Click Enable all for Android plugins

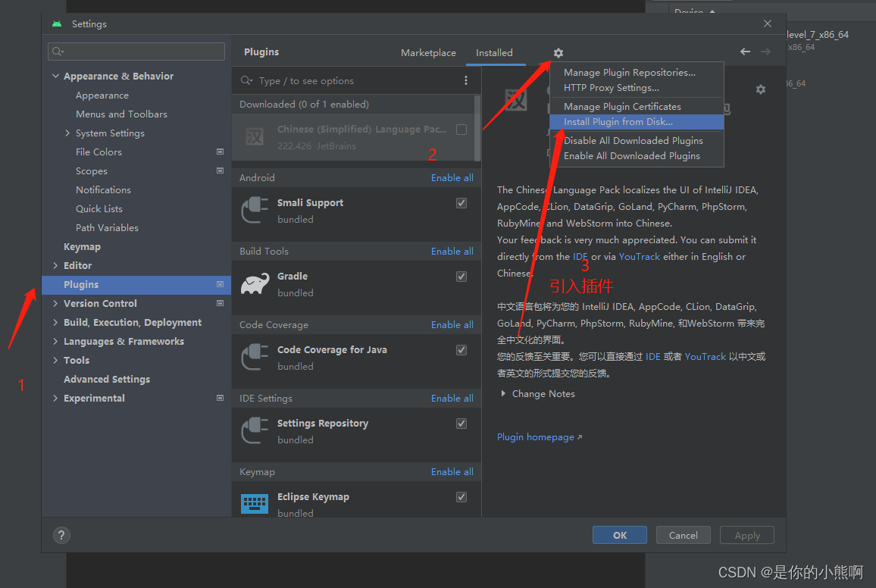tap(452, 177)
